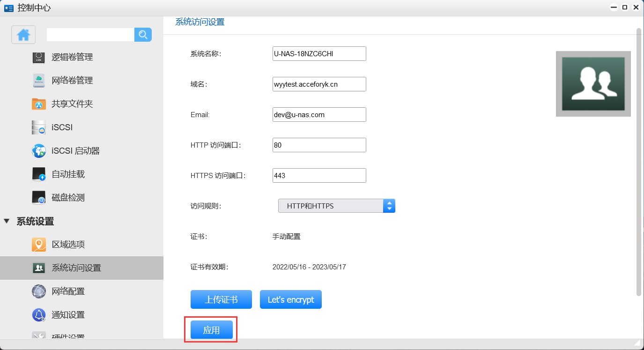This screenshot has width=644, height=350.
Task: Click the home icon button
Action: point(23,35)
